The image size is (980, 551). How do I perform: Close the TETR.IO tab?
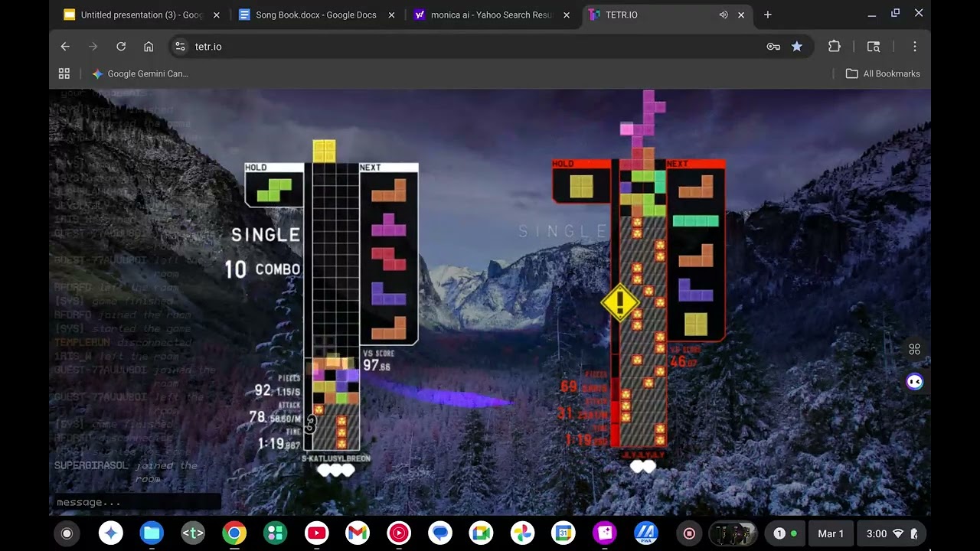point(741,15)
